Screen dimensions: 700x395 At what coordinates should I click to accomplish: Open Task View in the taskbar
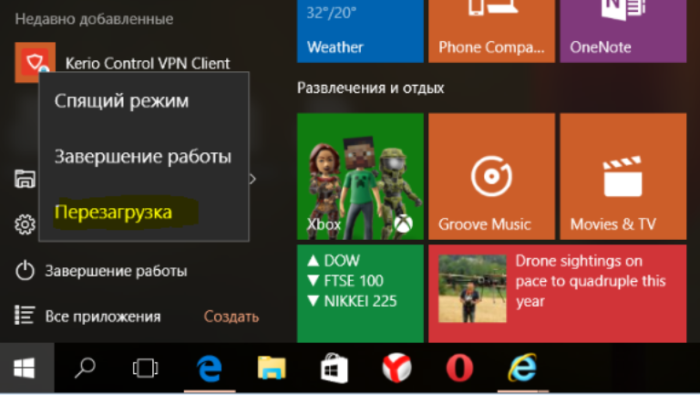[145, 369]
